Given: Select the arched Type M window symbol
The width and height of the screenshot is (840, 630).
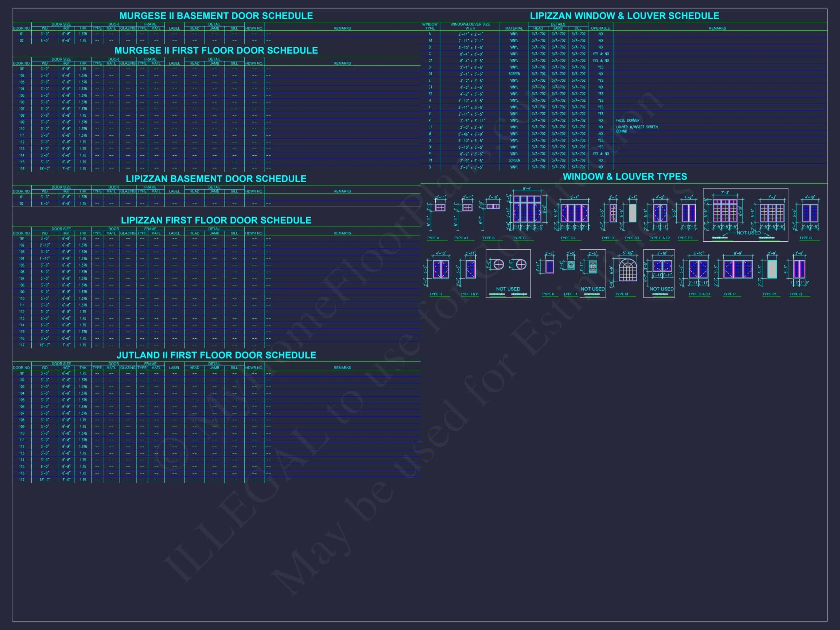Looking at the screenshot, I should [627, 270].
